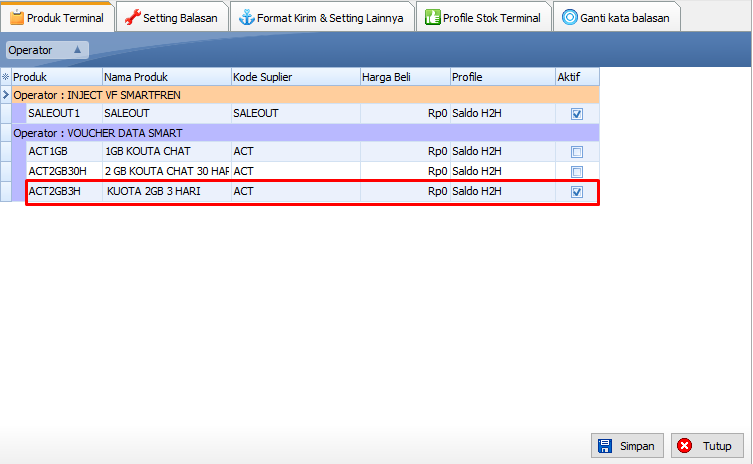Uncheck Aktif checkbox for ACT2GB3H
This screenshot has width=753, height=464.
pyautogui.click(x=577, y=192)
